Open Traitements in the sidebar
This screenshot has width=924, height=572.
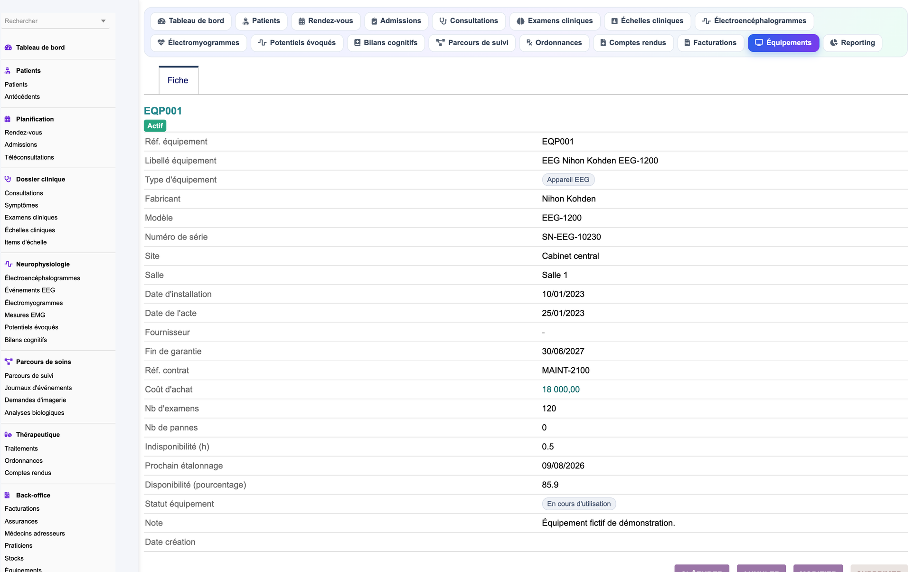coord(21,448)
